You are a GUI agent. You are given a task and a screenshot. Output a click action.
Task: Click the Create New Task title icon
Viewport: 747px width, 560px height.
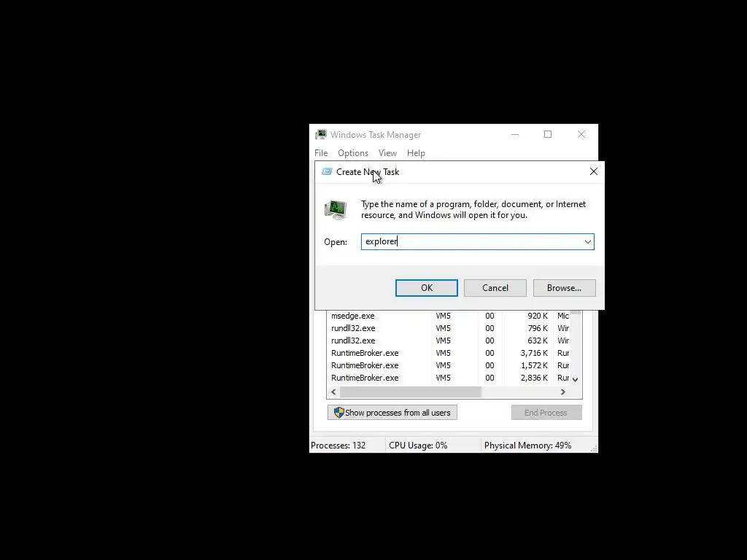[327, 171]
